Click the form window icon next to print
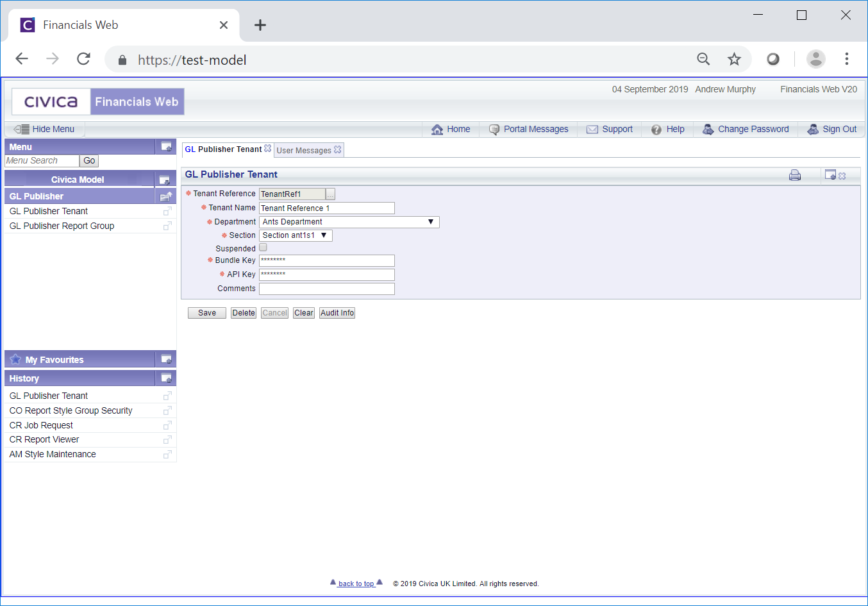868x606 pixels. (x=830, y=174)
